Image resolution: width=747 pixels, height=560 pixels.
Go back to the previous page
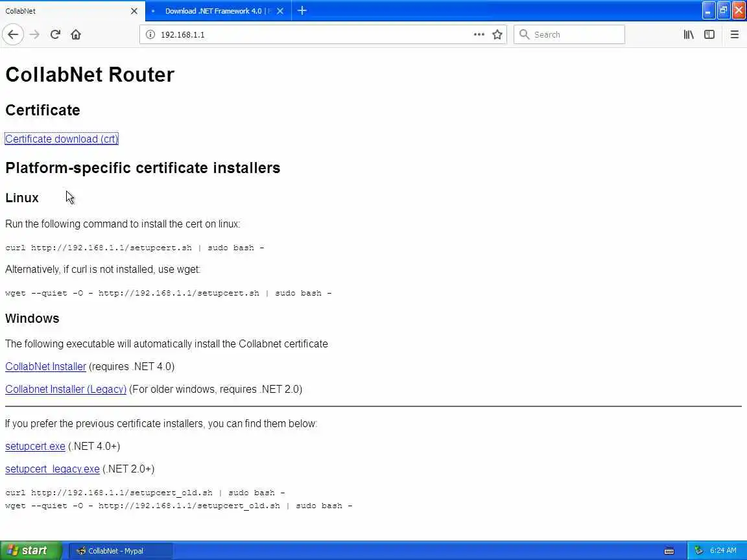(x=13, y=34)
